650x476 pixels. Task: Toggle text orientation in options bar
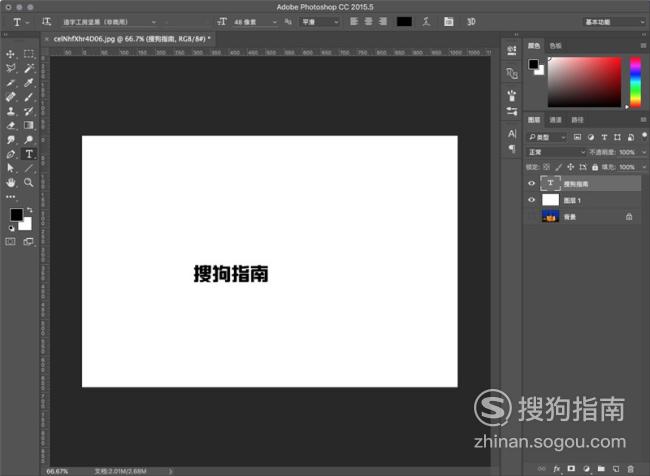(46, 22)
